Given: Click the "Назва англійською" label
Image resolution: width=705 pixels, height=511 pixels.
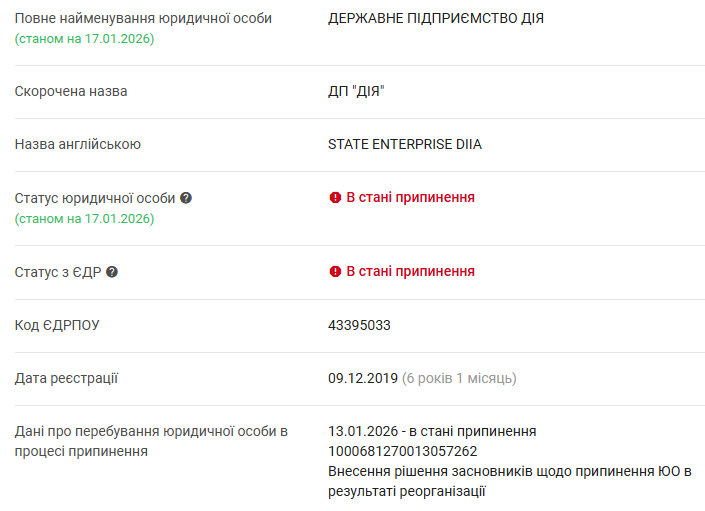Looking at the screenshot, I should click(78, 144).
